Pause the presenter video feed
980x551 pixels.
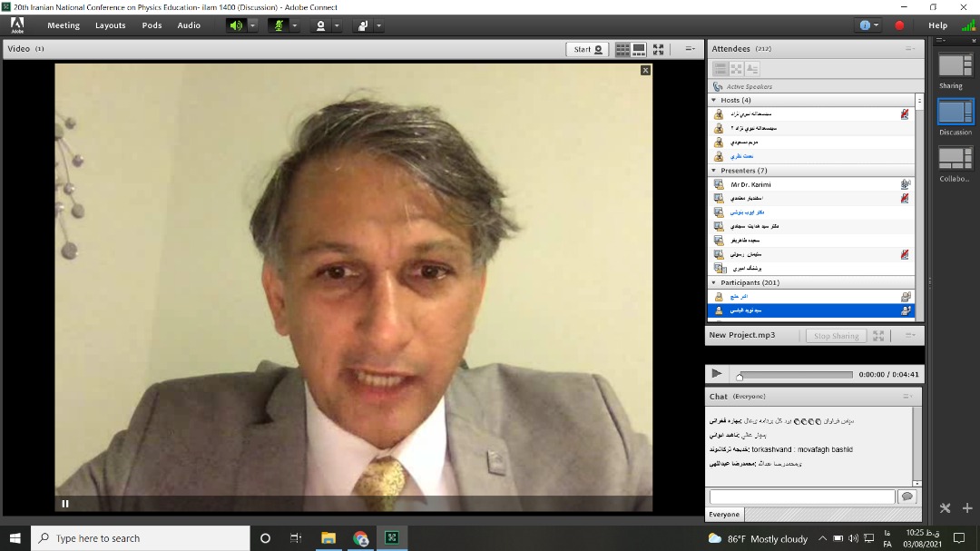65,504
